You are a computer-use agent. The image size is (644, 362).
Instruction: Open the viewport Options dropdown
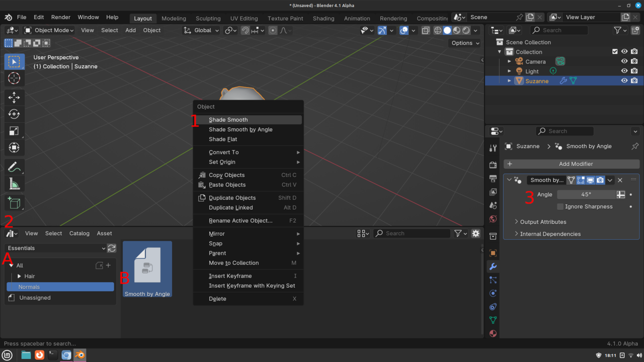tap(465, 43)
